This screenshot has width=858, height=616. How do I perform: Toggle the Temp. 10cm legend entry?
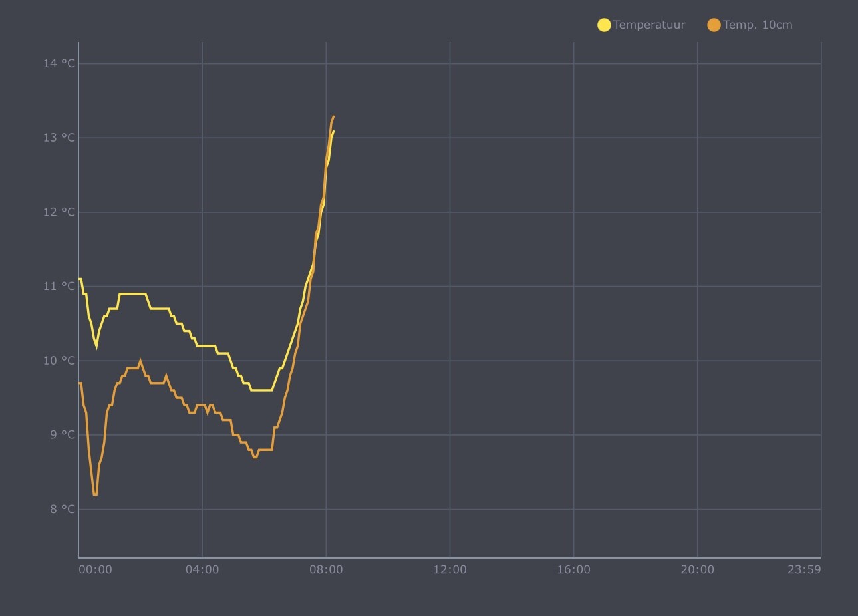[x=750, y=25]
